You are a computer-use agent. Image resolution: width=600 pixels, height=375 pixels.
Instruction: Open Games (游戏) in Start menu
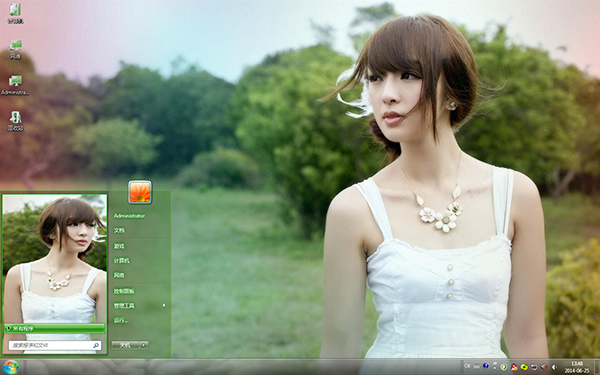(119, 246)
